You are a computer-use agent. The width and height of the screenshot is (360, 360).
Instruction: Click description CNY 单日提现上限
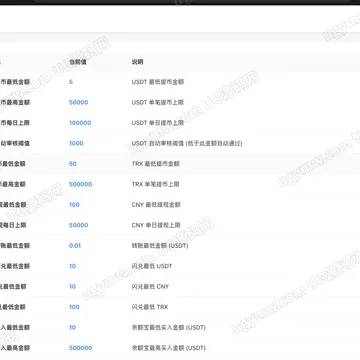click(x=156, y=225)
